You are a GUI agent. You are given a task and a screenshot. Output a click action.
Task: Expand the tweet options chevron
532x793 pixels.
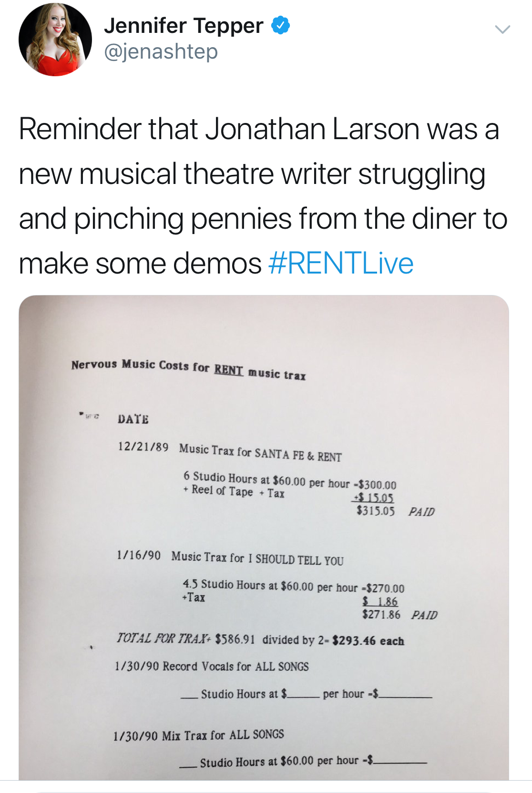[x=502, y=30]
